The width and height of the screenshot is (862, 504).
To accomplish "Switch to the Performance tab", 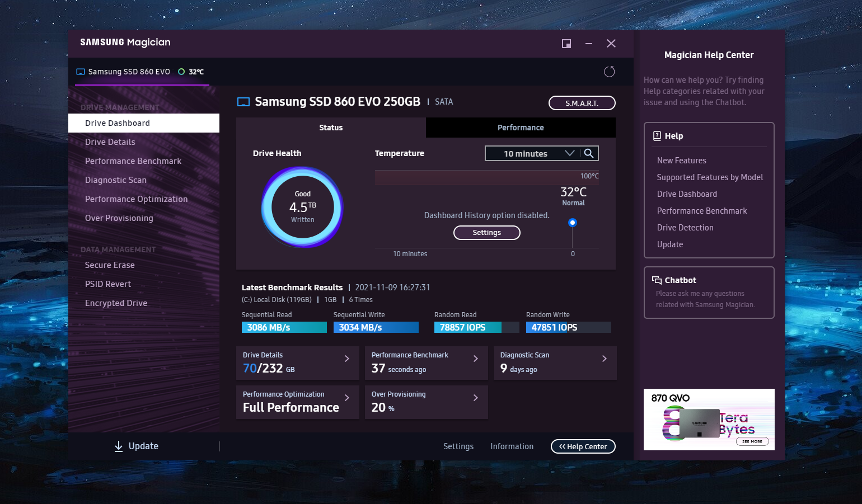I will point(521,128).
